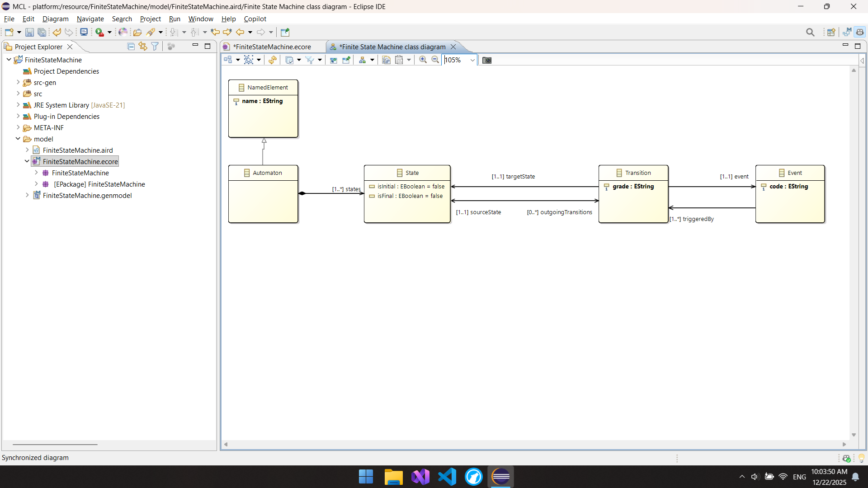The image size is (868, 488).
Task: Open the Run launch dropdown arrow
Action: coord(109,32)
